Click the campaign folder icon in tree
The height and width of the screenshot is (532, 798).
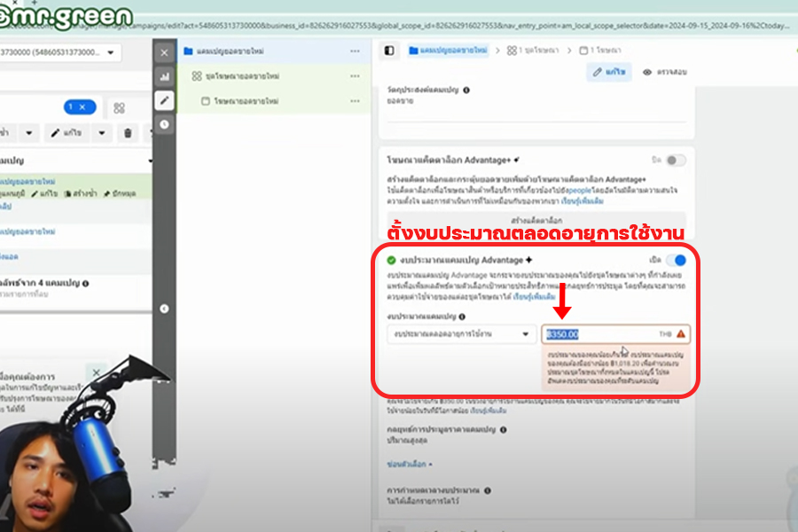(188, 51)
